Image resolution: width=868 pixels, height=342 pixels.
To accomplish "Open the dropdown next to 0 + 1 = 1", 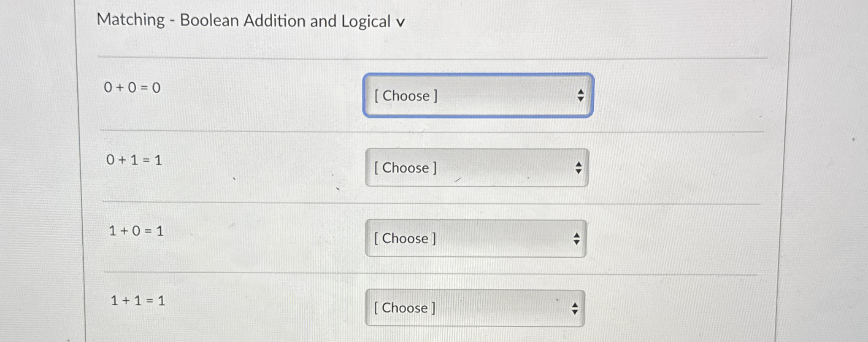I will [x=477, y=168].
